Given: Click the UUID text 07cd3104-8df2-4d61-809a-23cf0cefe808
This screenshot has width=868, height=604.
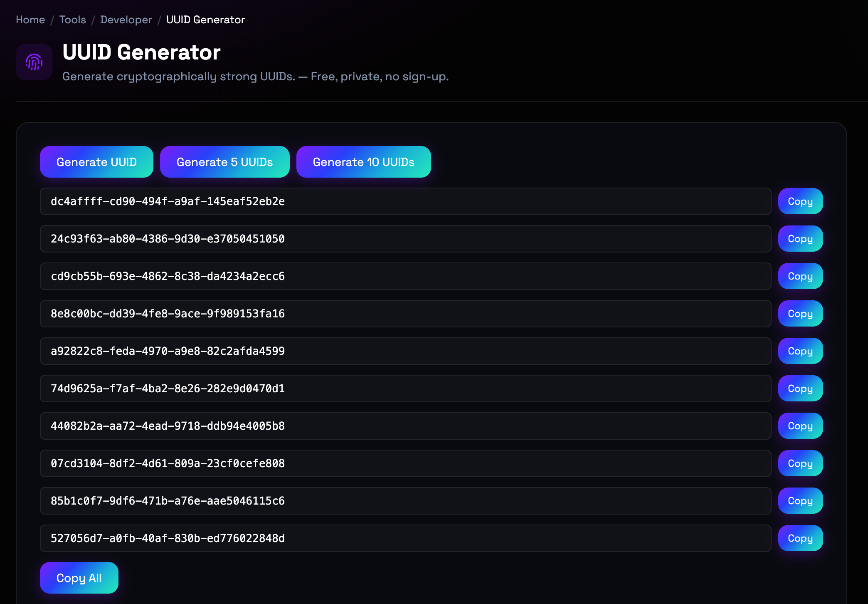Looking at the screenshot, I should coord(168,463).
